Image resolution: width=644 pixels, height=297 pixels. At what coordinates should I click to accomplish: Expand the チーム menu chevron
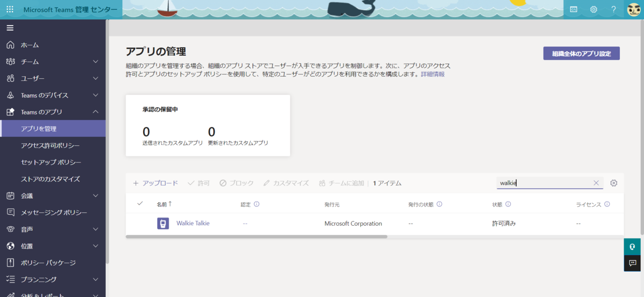[x=96, y=62]
